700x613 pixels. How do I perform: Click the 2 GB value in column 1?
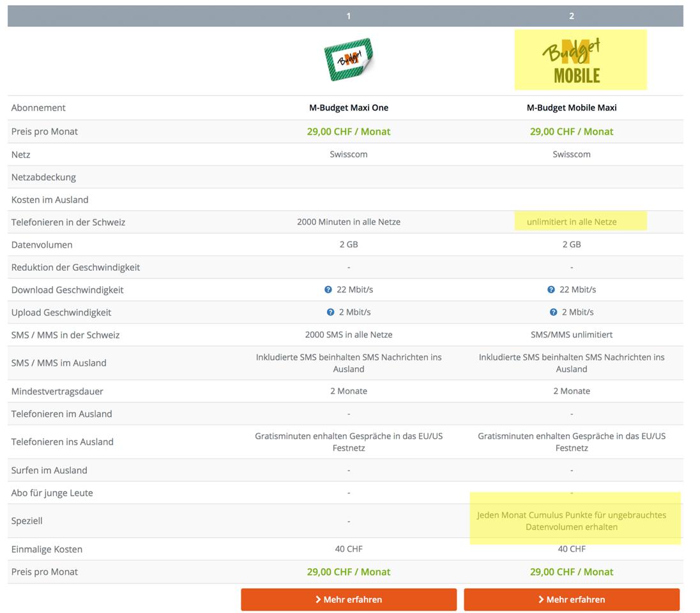(x=349, y=245)
